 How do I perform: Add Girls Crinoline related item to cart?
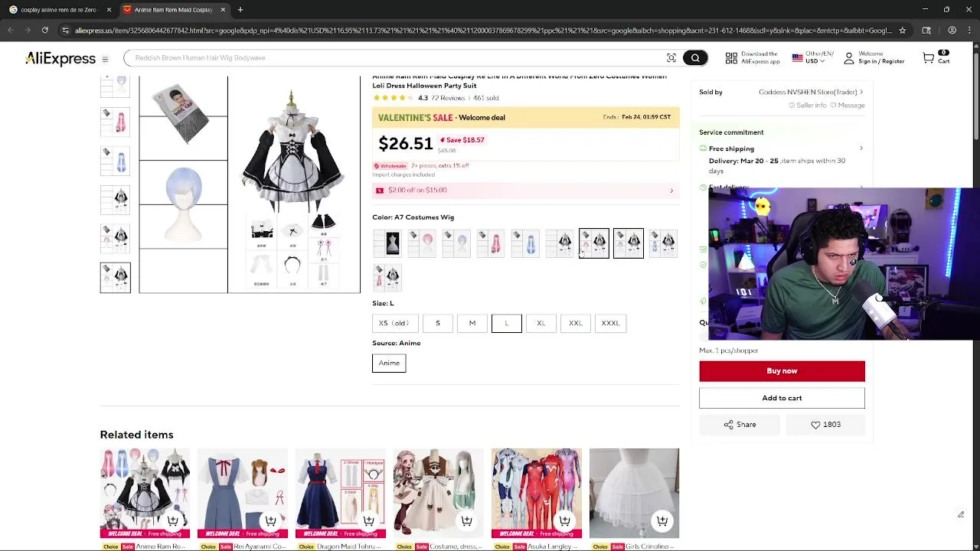coord(662,521)
